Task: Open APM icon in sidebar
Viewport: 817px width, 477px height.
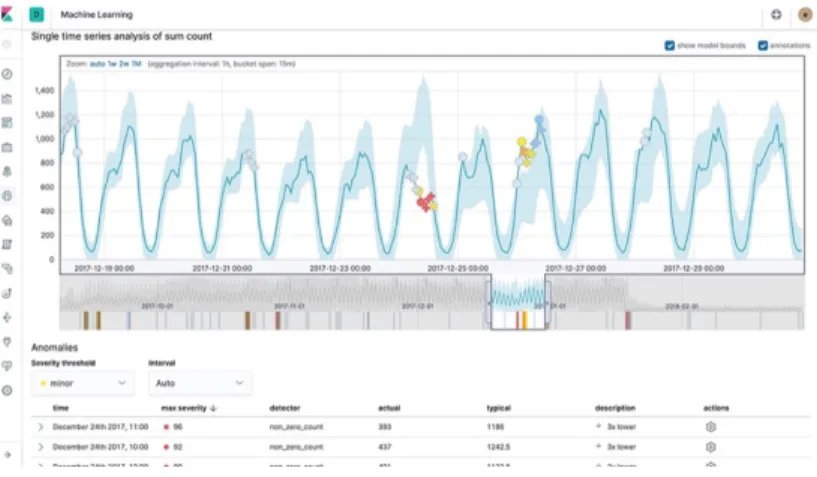Action: (x=7, y=269)
